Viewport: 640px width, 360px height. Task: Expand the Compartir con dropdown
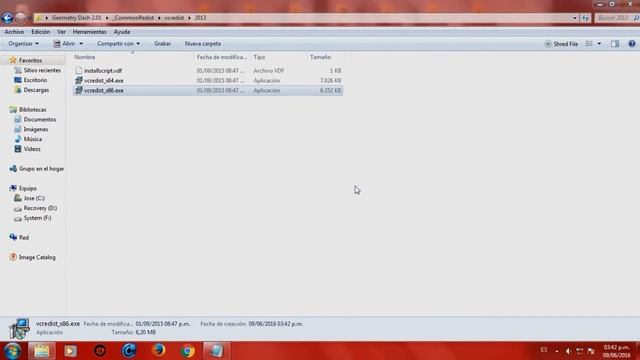[x=118, y=44]
